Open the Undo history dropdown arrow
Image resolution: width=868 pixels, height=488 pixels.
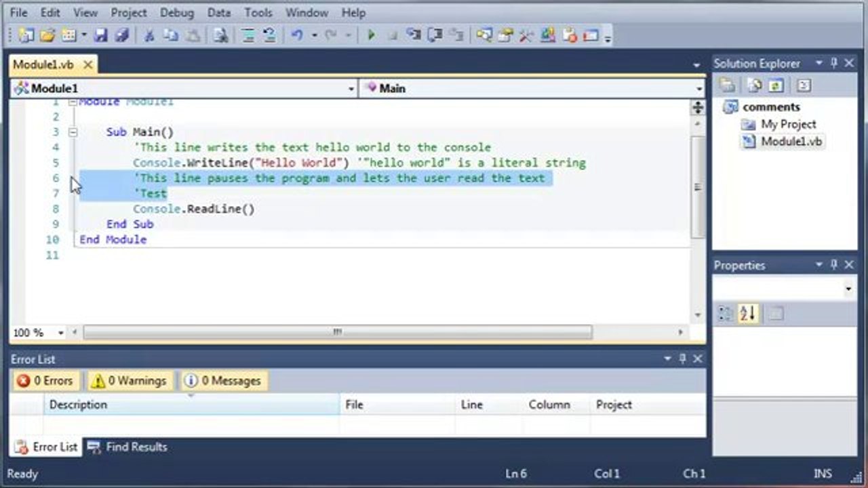point(314,35)
